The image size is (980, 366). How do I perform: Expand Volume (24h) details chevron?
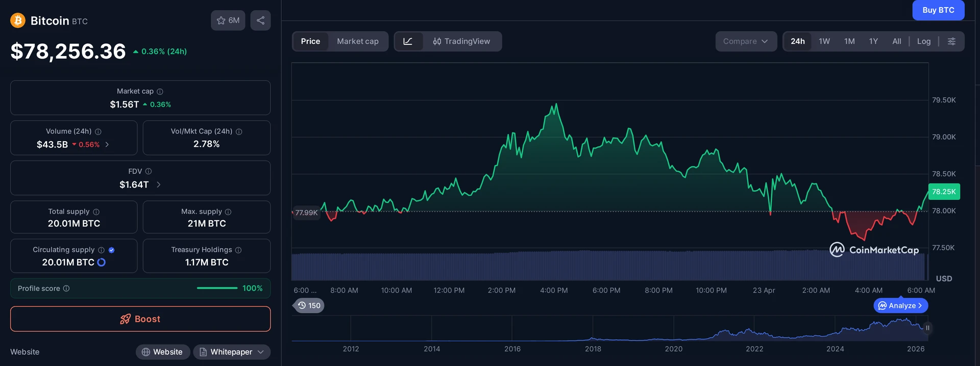[x=107, y=145]
